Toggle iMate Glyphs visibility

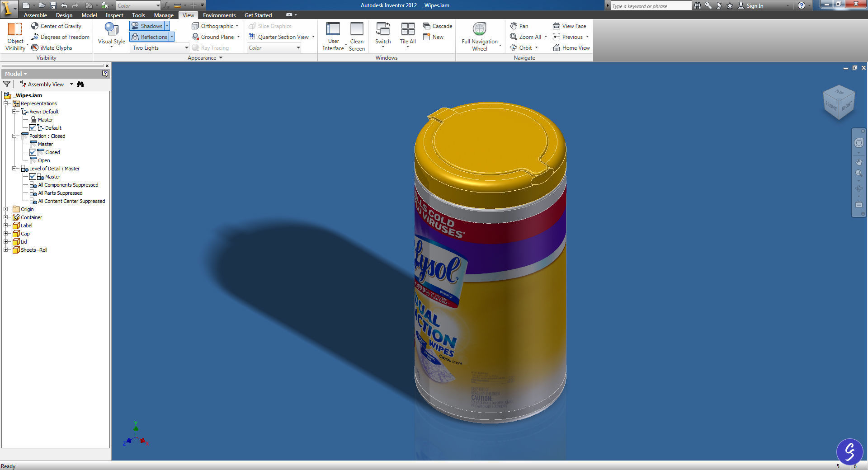click(52, 47)
